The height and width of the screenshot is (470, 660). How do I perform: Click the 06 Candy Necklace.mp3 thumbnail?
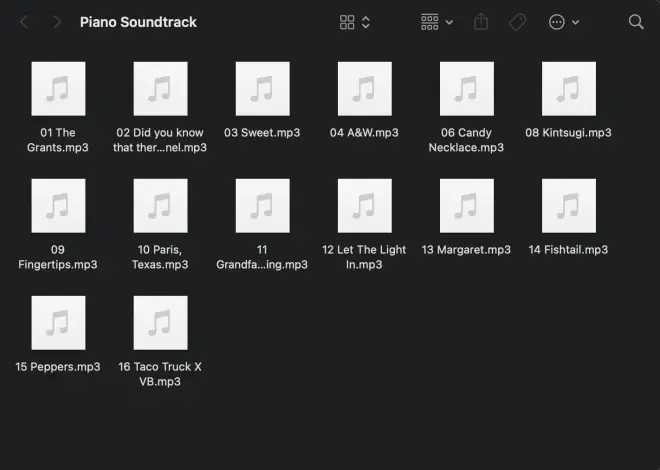pyautogui.click(x=466, y=89)
